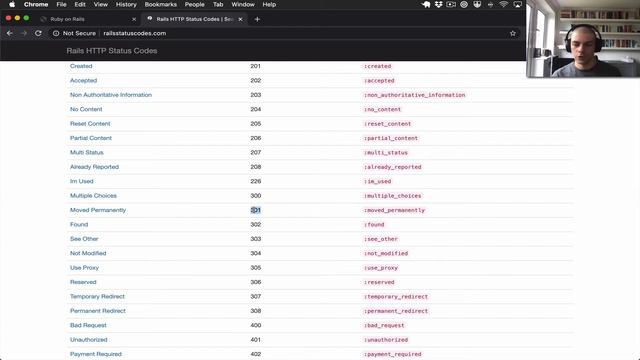Open the Bookmarks menu

click(160, 4)
